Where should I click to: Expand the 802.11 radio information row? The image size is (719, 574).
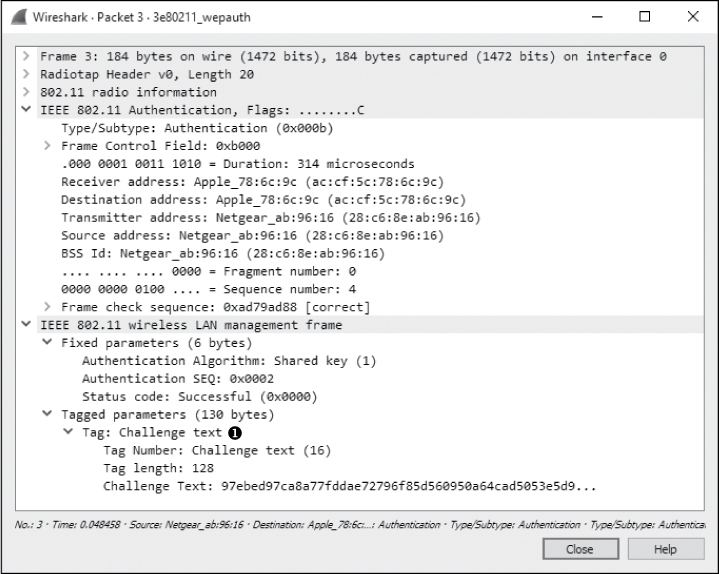coord(26,92)
